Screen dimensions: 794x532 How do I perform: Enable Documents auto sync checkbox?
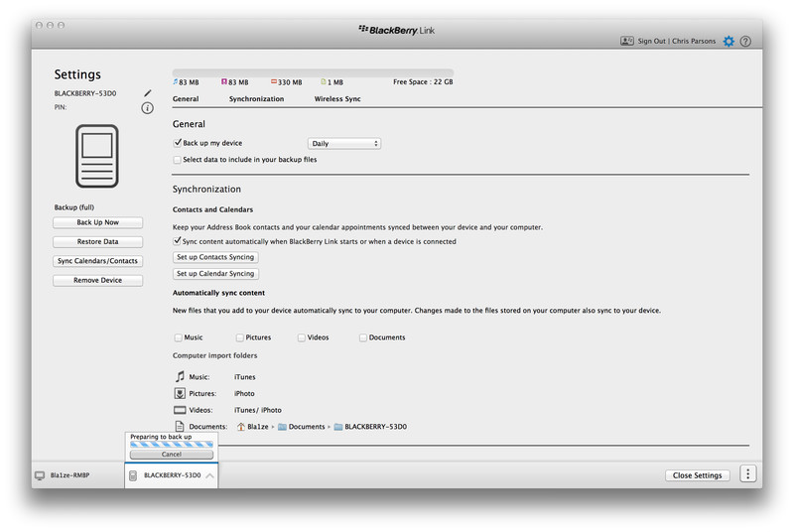click(363, 337)
